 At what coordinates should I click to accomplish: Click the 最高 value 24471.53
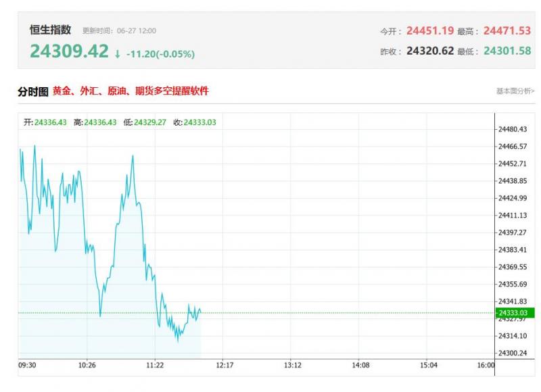507,30
